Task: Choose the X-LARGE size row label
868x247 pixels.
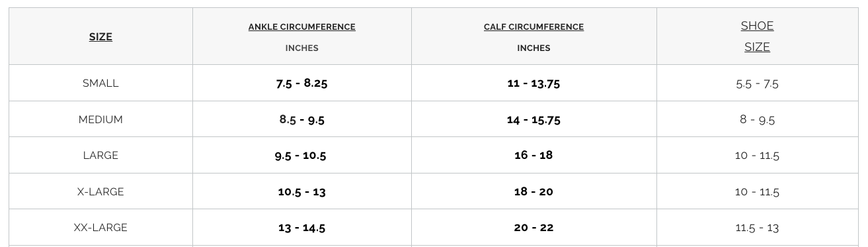Action: coord(100,192)
